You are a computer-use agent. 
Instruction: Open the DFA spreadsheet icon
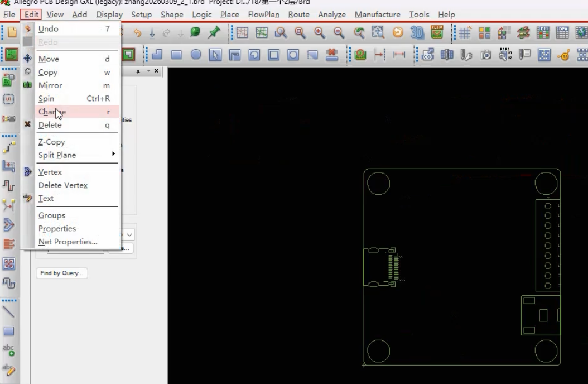562,32
